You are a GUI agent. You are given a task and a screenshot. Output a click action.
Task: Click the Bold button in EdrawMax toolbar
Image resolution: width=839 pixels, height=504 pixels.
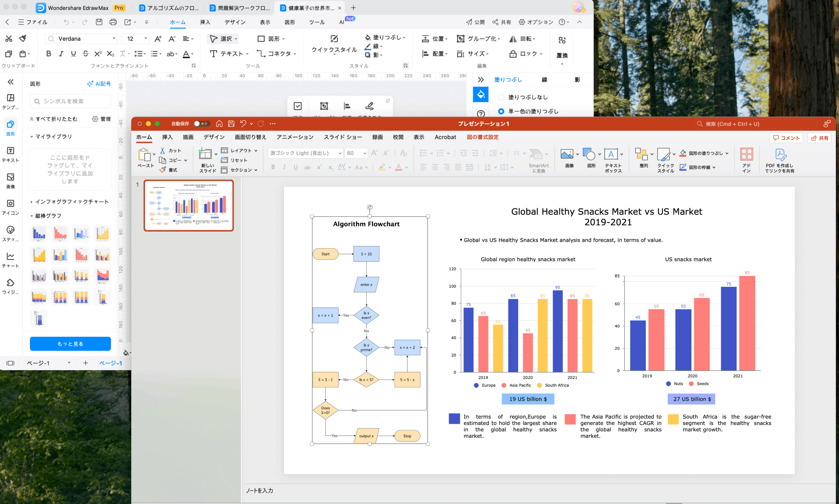(49, 54)
